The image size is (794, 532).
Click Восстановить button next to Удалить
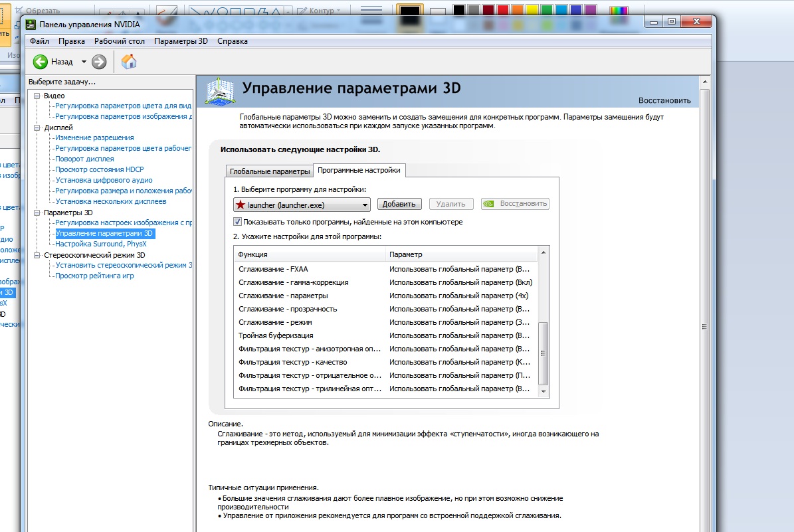tap(515, 203)
